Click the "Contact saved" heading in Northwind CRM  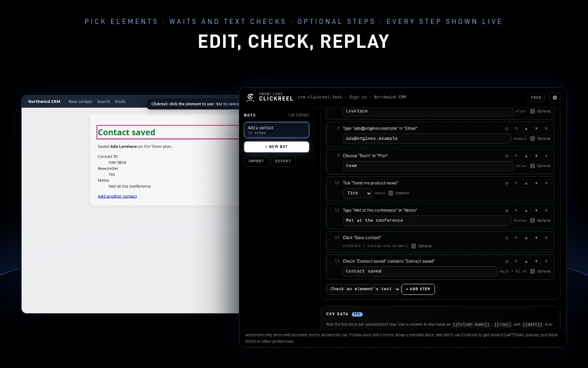(126, 132)
